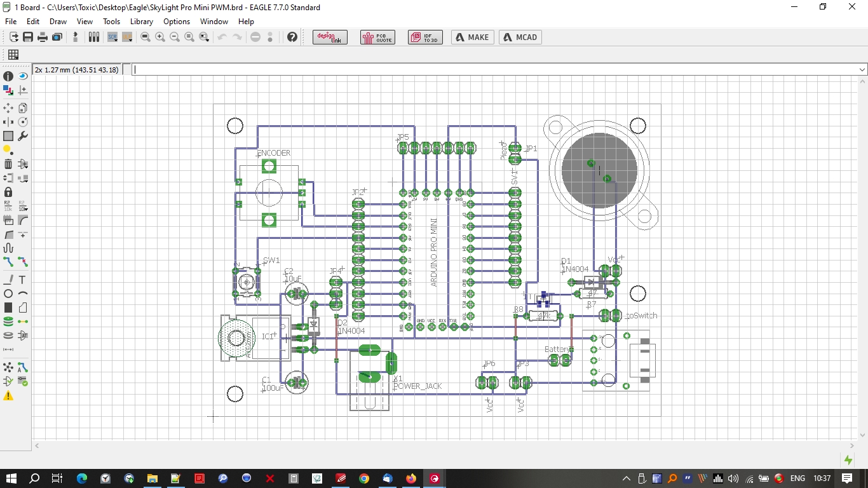Open the View menu
The image size is (868, 488).
pos(85,22)
